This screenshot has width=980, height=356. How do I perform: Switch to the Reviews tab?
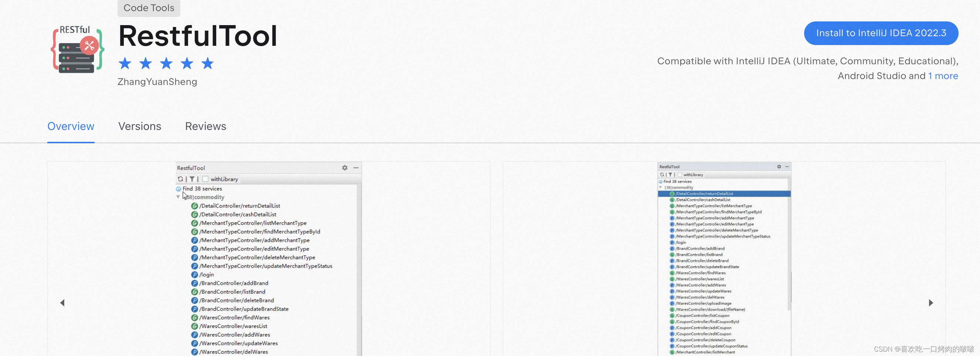pos(205,126)
